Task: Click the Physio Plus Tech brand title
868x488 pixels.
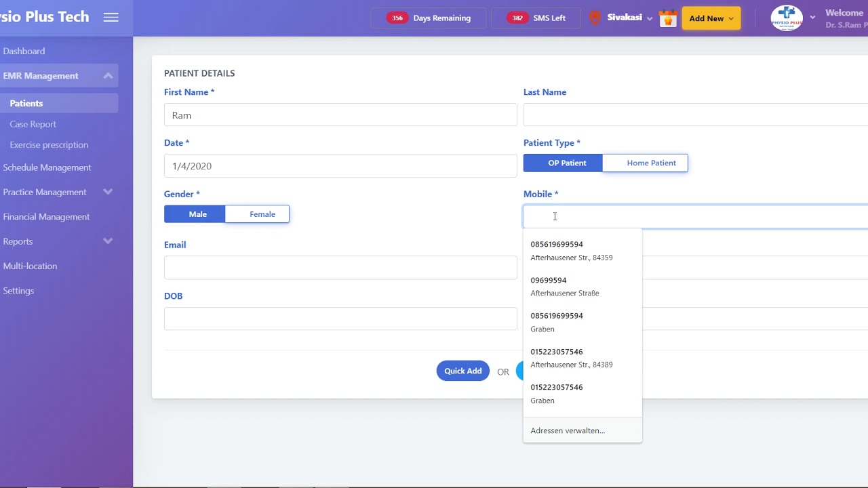Action: 45,17
